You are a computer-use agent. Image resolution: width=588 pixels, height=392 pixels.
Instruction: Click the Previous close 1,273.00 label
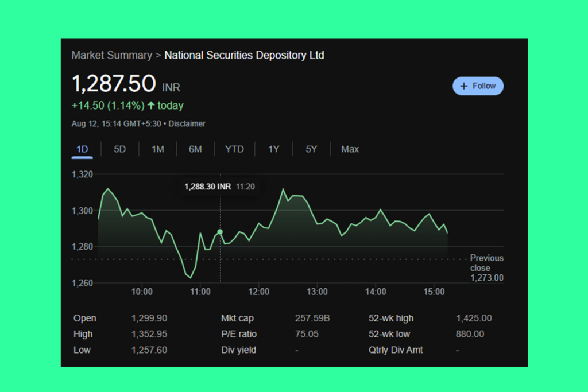pyautogui.click(x=486, y=268)
